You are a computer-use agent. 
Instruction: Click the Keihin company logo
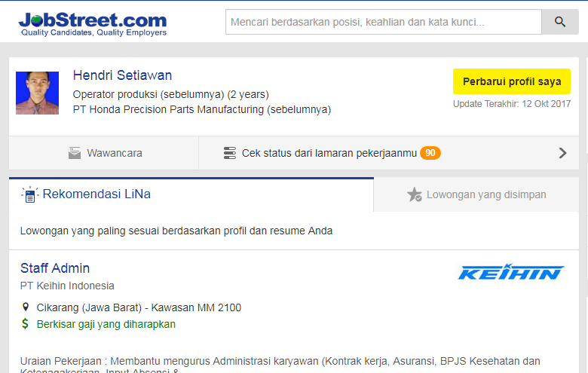[511, 272]
